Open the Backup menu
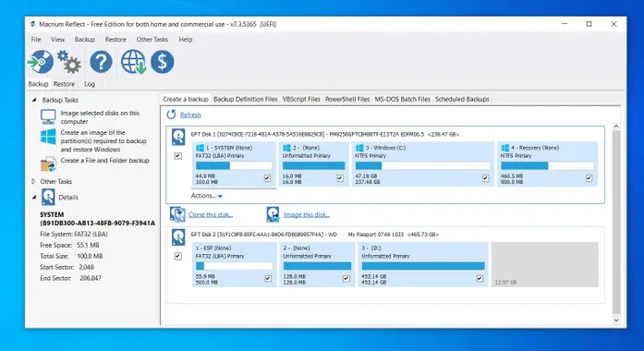 click(85, 40)
